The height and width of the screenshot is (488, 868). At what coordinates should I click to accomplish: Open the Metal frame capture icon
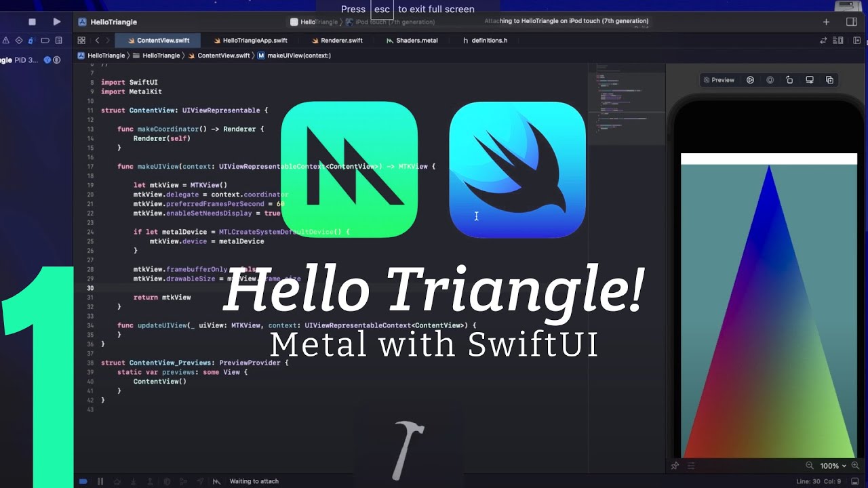click(x=216, y=481)
